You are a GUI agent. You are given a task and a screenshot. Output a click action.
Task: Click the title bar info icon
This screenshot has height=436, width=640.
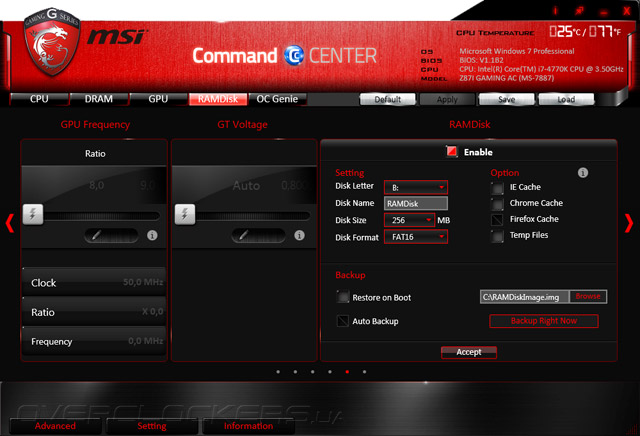555,11
